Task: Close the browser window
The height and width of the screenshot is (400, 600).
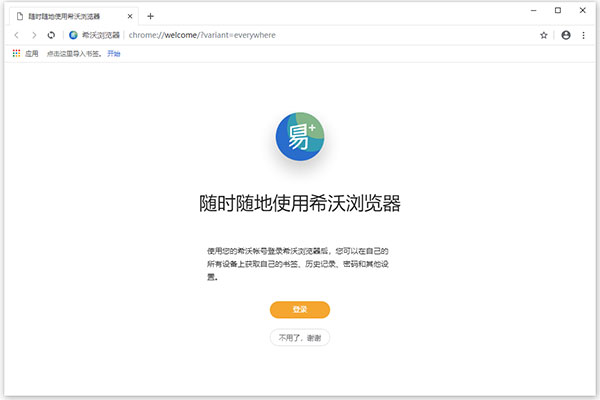Action: click(x=582, y=11)
